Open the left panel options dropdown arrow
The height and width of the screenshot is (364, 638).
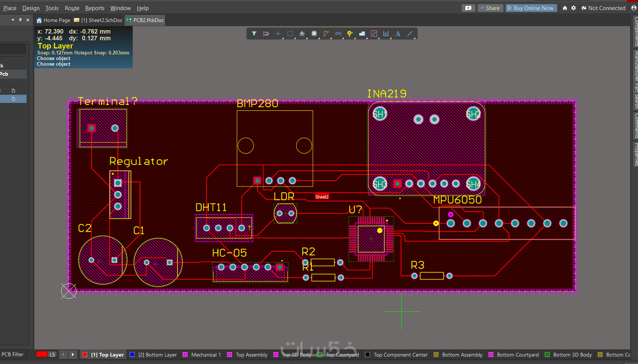tap(13, 20)
